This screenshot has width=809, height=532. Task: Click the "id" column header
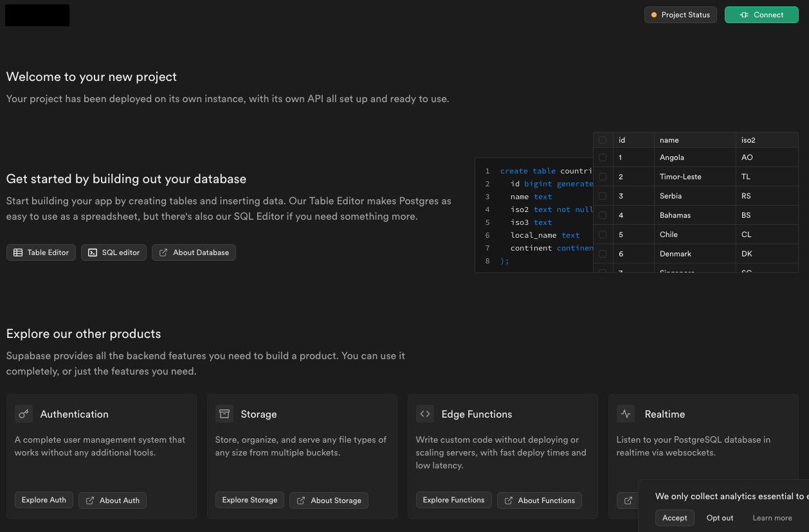633,140
